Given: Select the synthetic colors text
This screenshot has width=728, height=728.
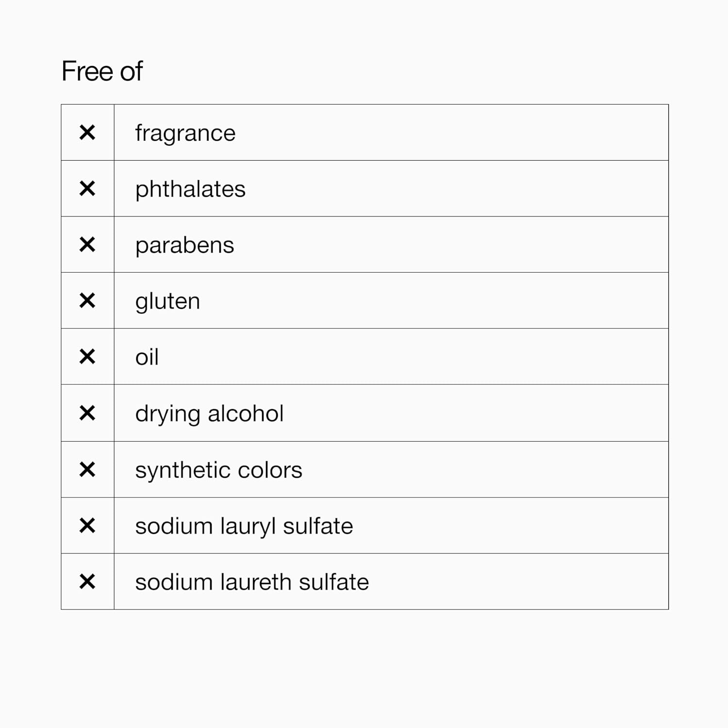Looking at the screenshot, I should click(218, 470).
